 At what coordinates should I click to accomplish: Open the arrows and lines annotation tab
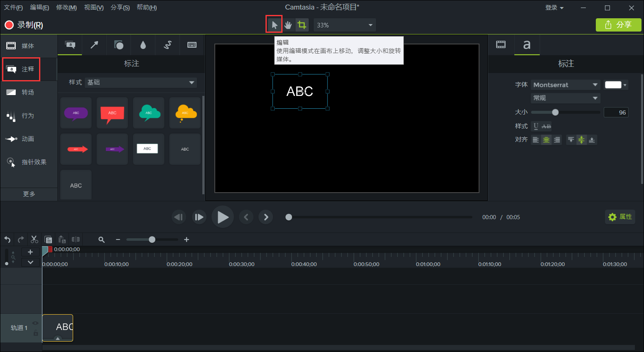tap(94, 45)
